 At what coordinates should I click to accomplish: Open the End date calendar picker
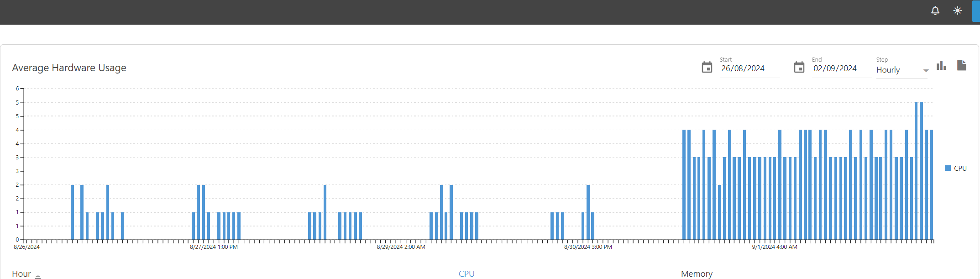pyautogui.click(x=799, y=68)
